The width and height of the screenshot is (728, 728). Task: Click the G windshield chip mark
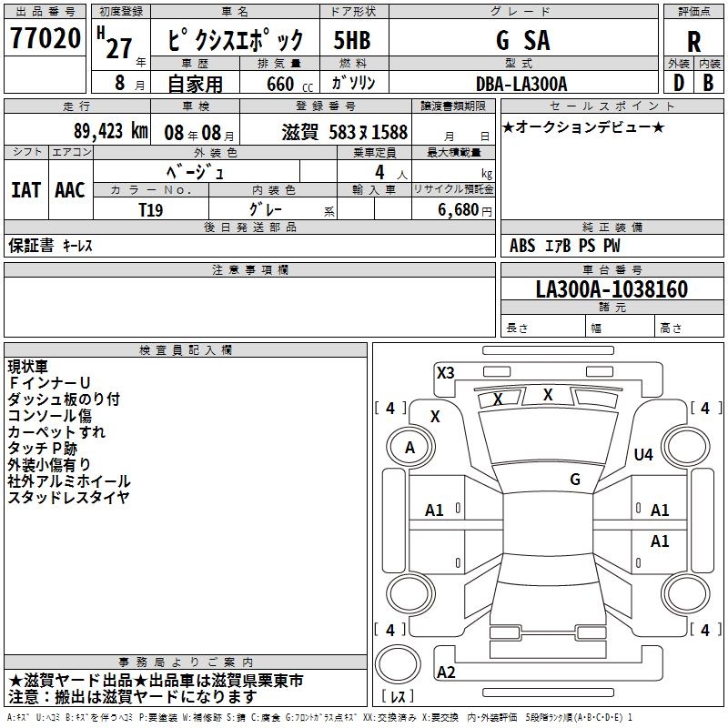(575, 479)
